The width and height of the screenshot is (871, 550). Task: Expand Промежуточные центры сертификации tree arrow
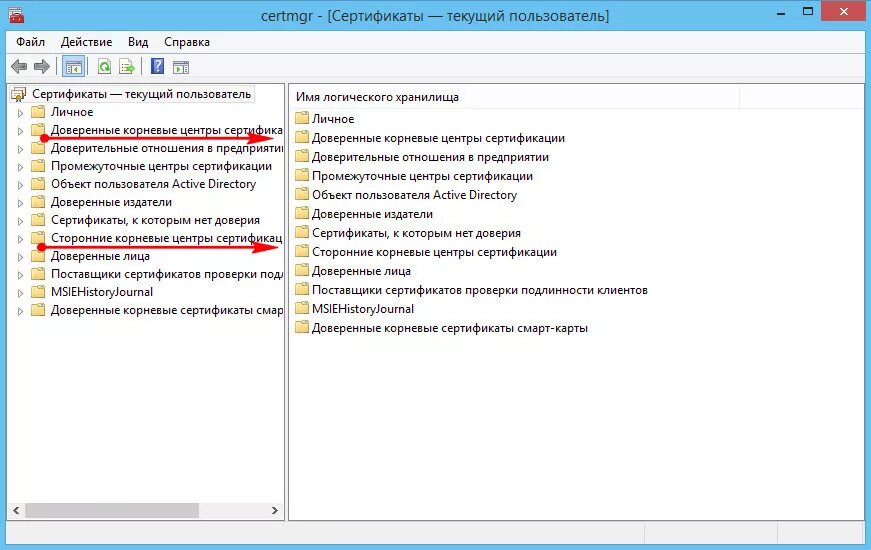point(21,167)
